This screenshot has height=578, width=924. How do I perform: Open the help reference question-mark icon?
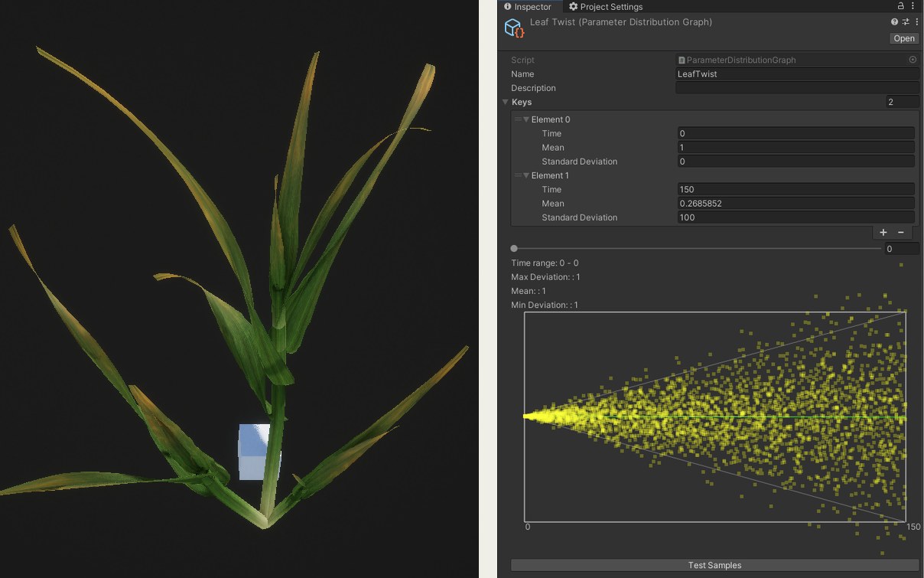pyautogui.click(x=895, y=22)
